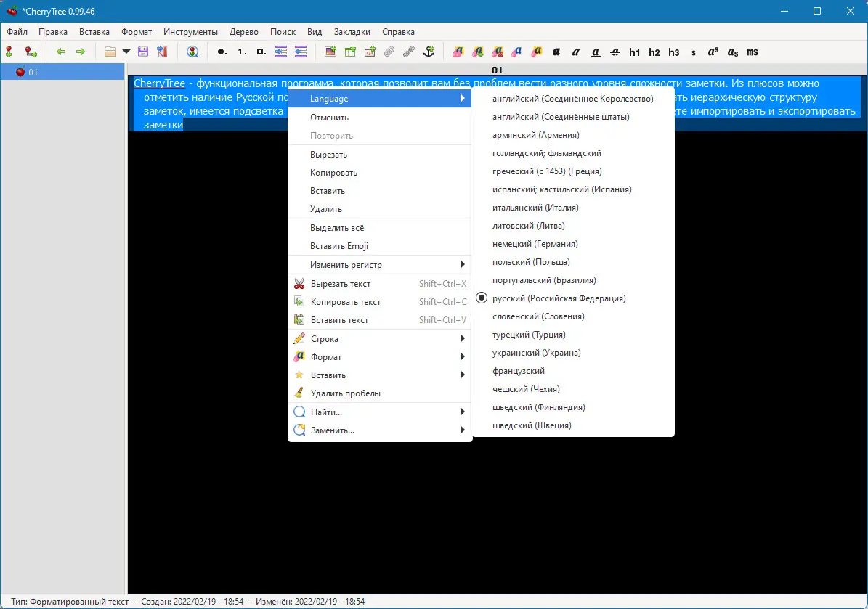Expand Language submenu in context menu
Viewport: 868px width, 609px height.
(x=380, y=99)
